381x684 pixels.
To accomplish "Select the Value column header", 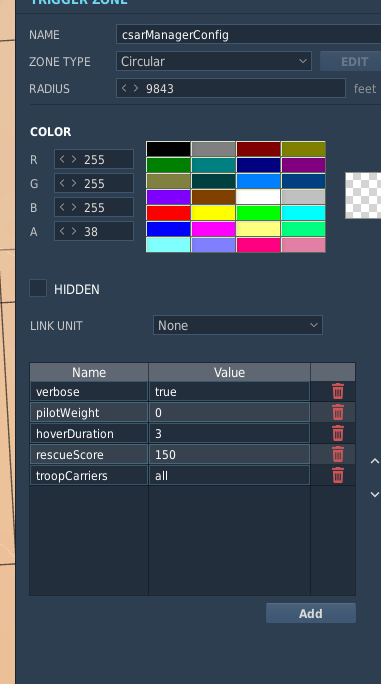I will pos(229,372).
